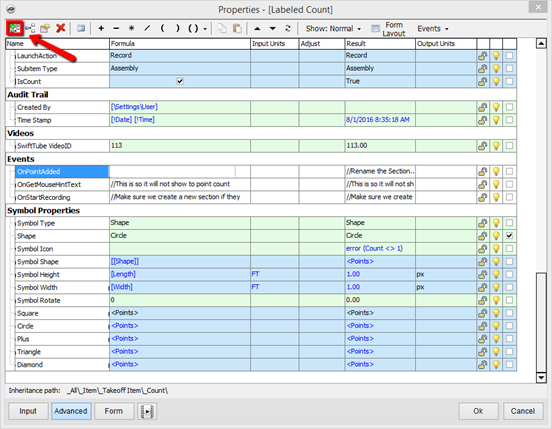Click scrollbar up arrow

click(x=541, y=44)
